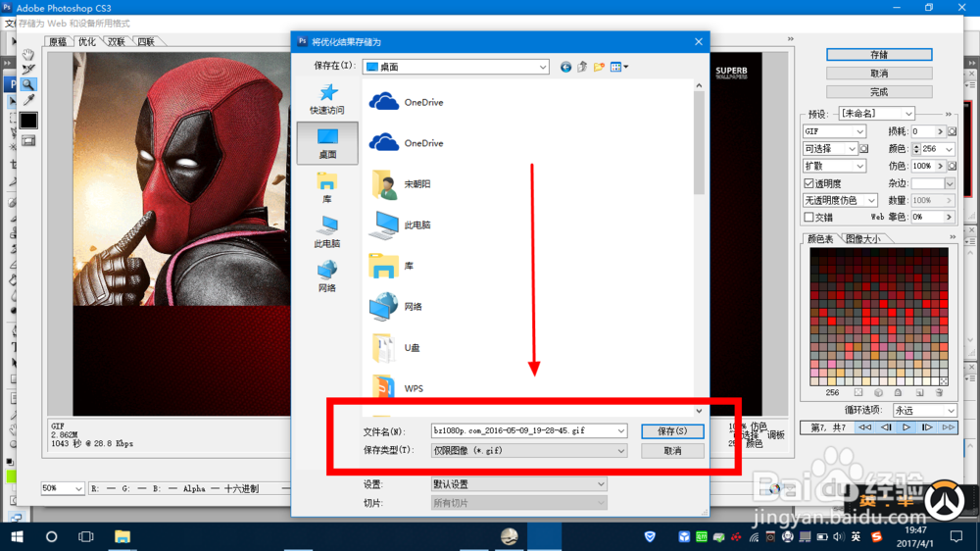Screen dimensions: 980x551
Task: Open the 无透明度仿色 dropdown
Action: [x=840, y=200]
